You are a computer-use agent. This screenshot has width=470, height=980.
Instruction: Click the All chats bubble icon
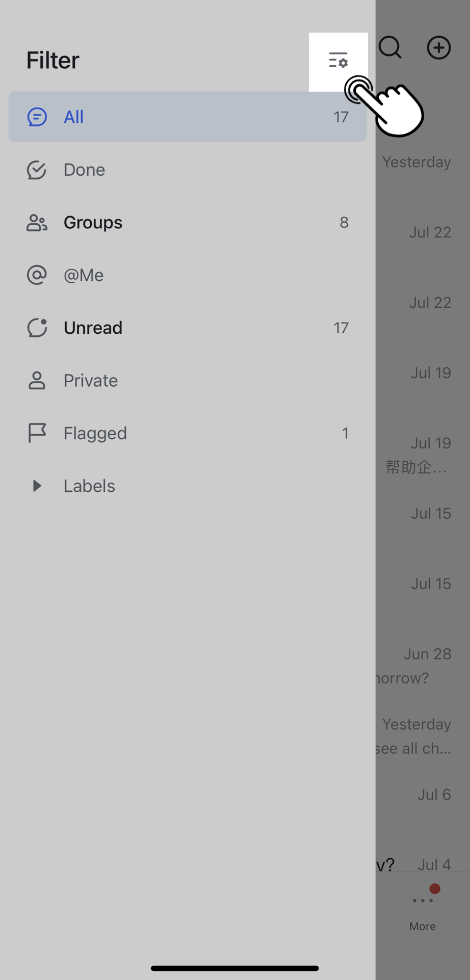[x=37, y=117]
